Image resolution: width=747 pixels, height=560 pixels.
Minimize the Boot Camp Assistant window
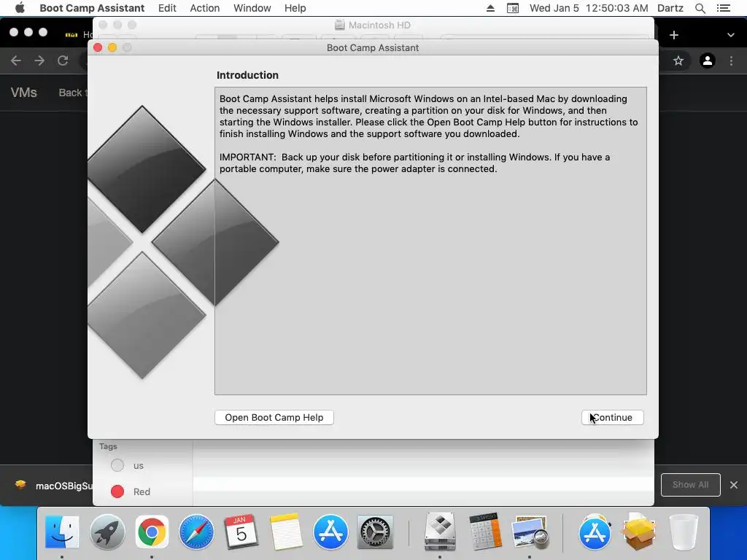[x=112, y=47]
